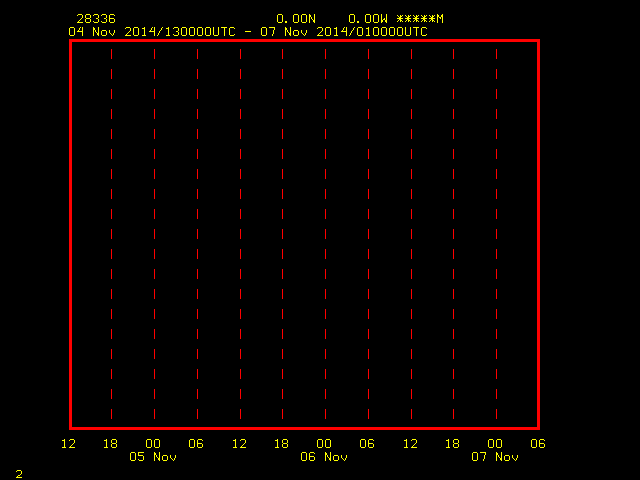The image size is (640, 480).
Task: Click the frame number 2 in bottom corner
Action: coord(19,474)
